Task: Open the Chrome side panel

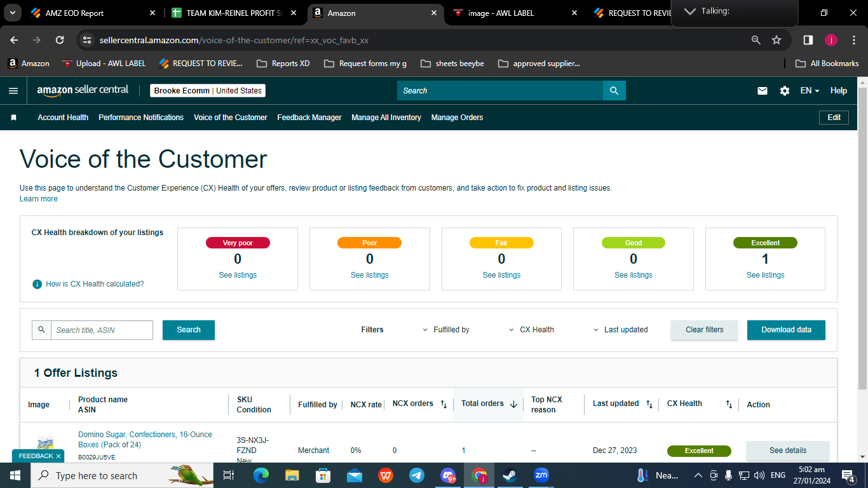Action: pos(808,40)
